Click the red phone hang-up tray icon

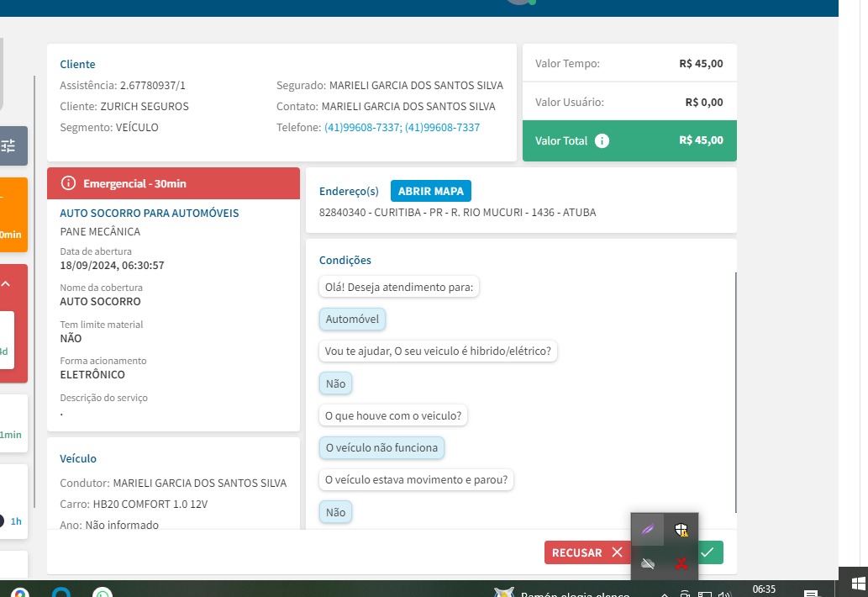point(681,563)
